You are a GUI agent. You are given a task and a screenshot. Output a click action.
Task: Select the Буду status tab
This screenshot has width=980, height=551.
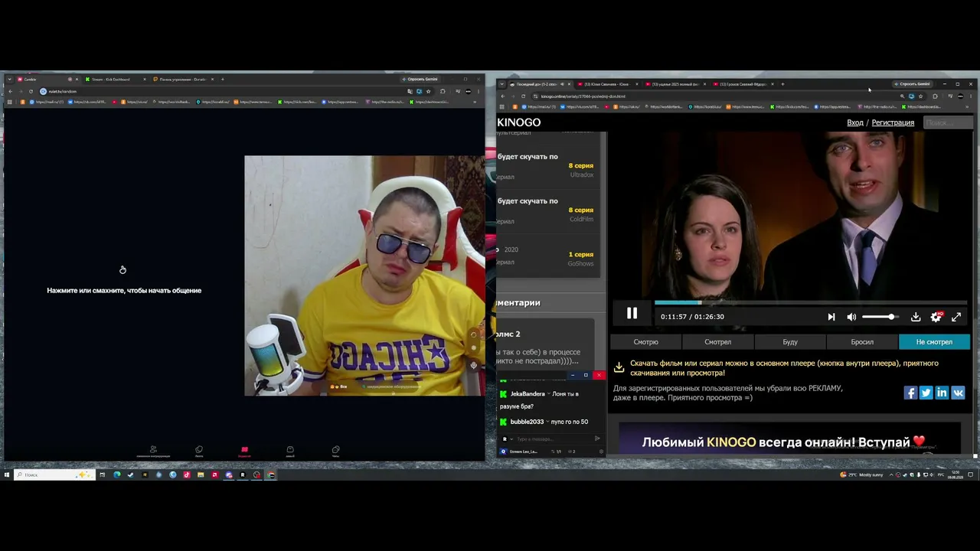(790, 342)
